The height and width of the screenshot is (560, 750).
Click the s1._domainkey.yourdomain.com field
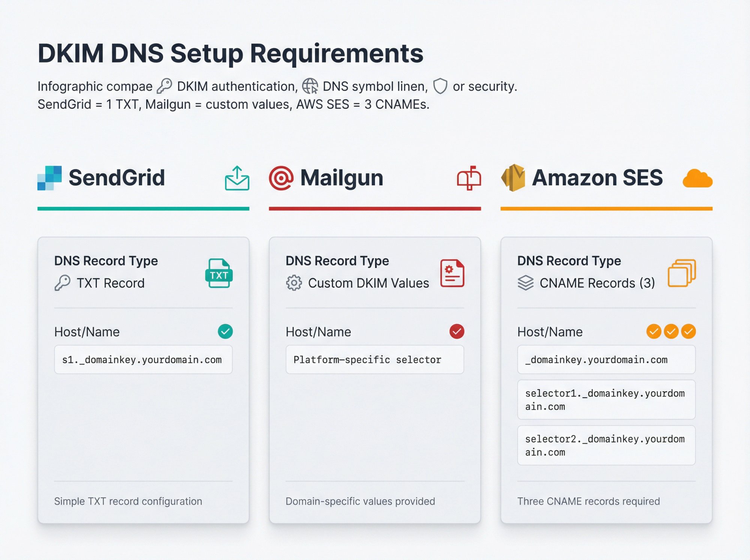pyautogui.click(x=143, y=359)
